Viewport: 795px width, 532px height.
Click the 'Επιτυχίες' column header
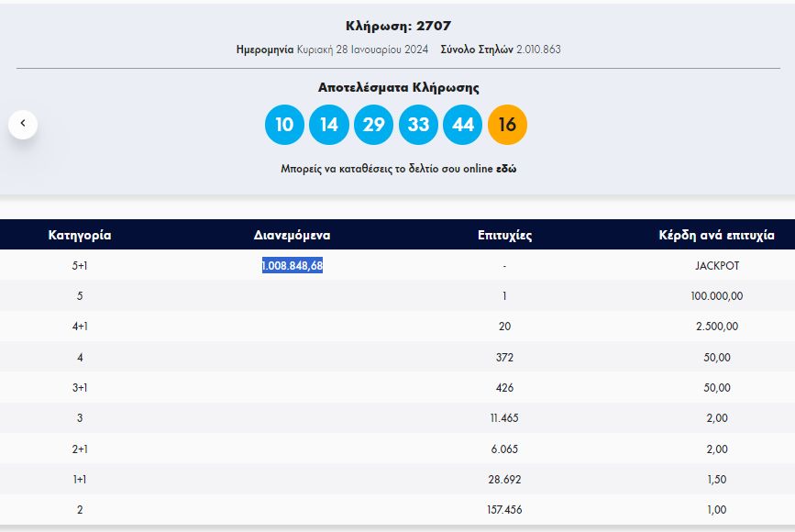pyautogui.click(x=504, y=235)
